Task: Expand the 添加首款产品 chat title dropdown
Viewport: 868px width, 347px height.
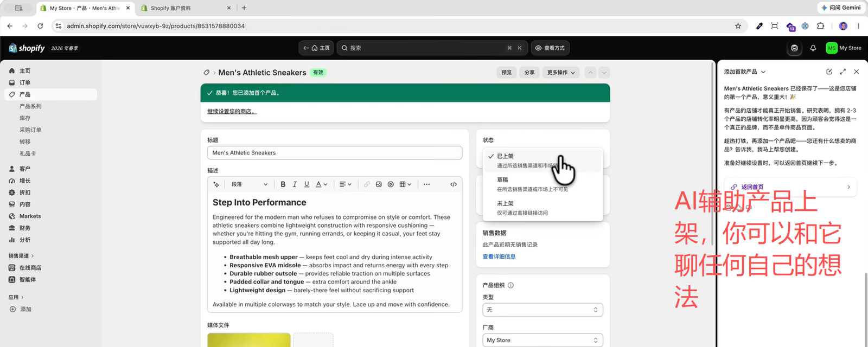Action: [x=745, y=72]
